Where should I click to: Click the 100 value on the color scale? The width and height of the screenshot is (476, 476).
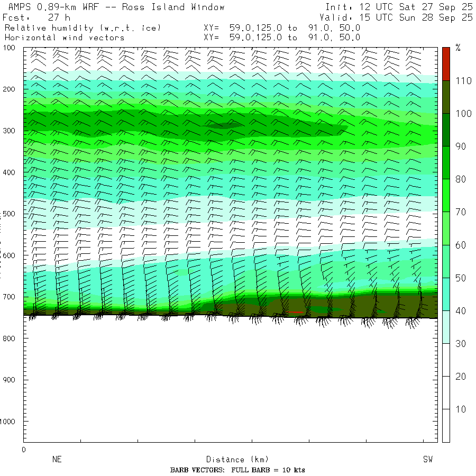pos(463,114)
